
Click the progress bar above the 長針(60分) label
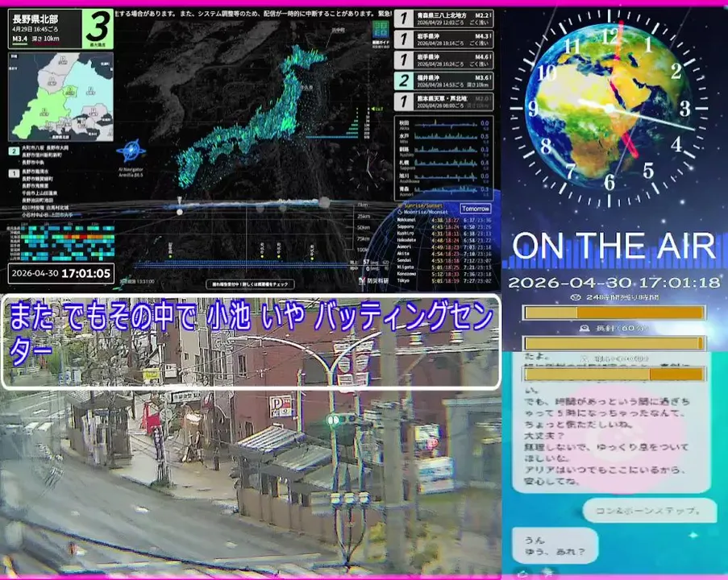(614, 313)
